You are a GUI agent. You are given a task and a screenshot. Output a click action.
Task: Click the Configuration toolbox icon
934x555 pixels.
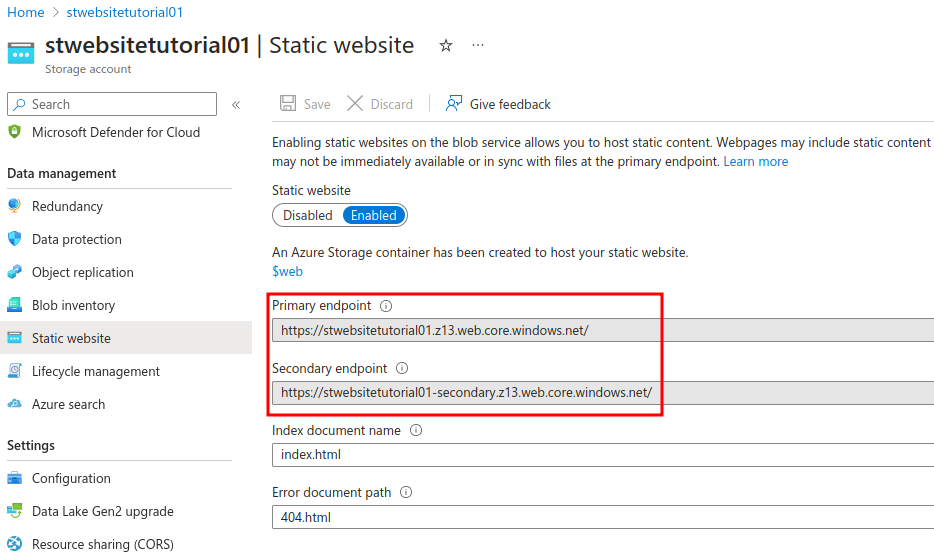(x=14, y=478)
